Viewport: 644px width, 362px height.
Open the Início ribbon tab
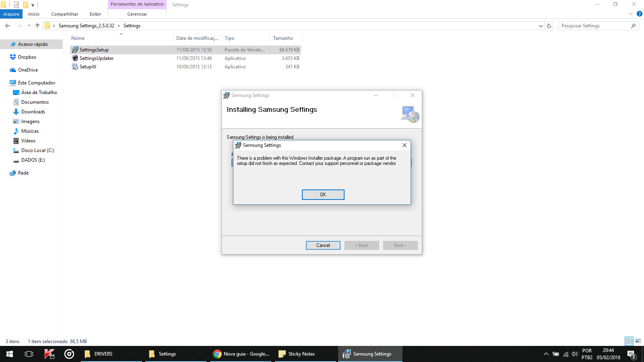[34, 14]
